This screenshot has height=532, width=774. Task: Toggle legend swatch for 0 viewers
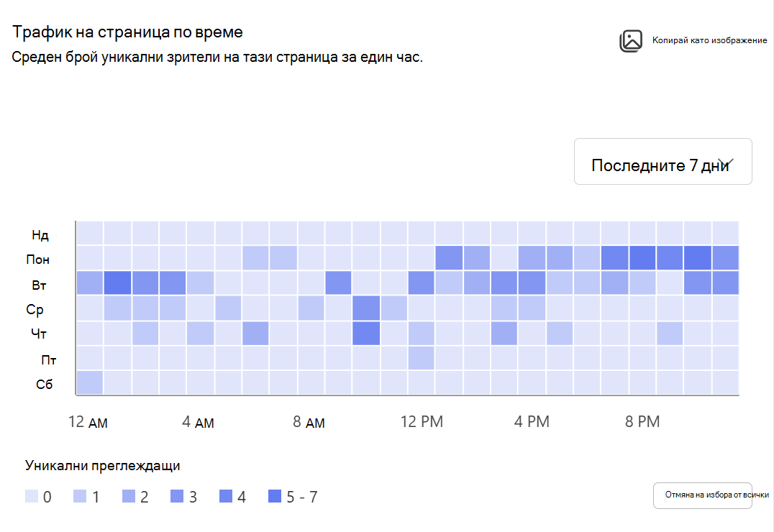(x=32, y=496)
